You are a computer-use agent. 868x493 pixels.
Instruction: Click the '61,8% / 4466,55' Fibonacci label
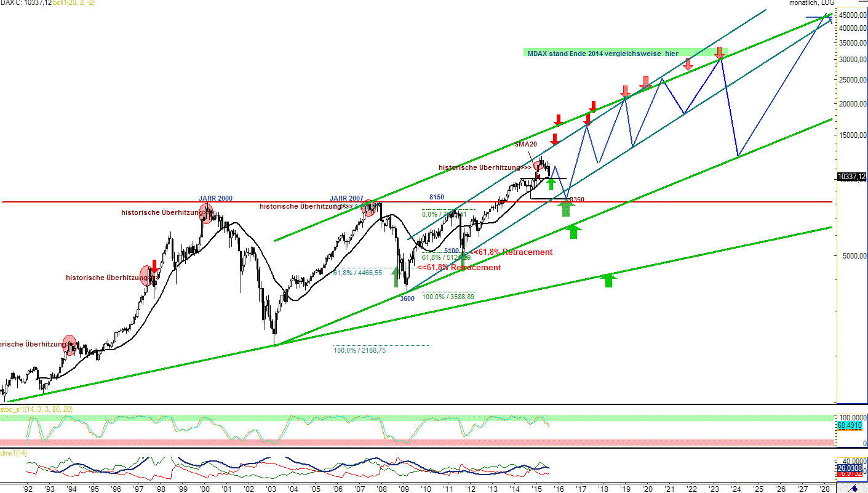[358, 273]
